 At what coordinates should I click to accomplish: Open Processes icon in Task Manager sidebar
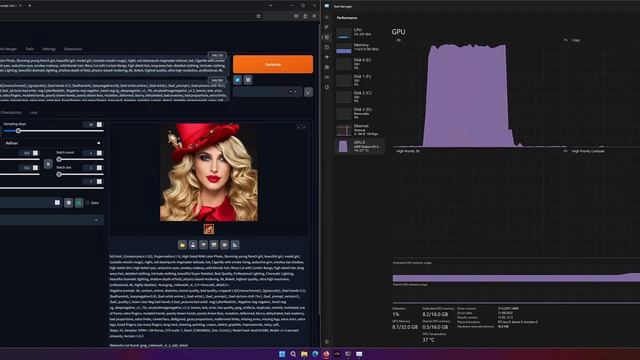[327, 27]
